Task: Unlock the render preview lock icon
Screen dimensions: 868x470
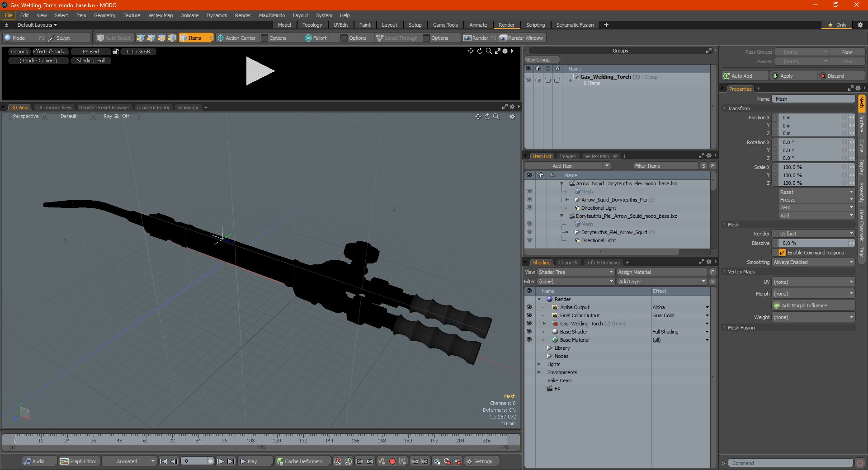Action: (x=116, y=52)
